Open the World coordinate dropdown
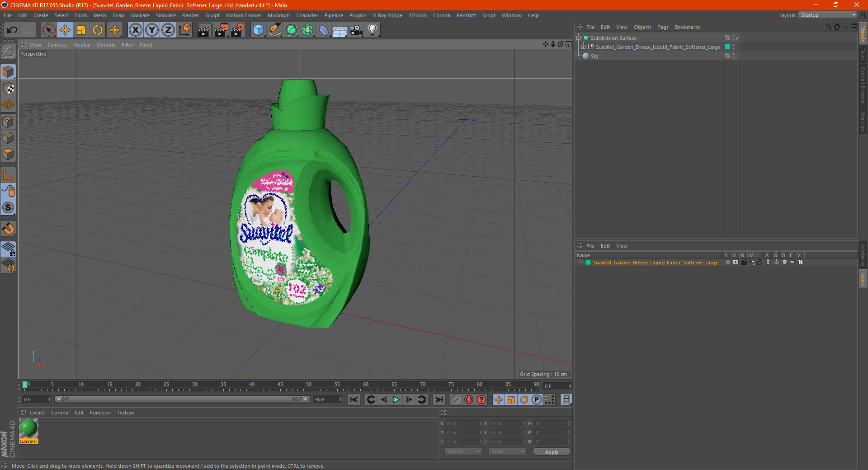868x470 pixels. tap(463, 451)
